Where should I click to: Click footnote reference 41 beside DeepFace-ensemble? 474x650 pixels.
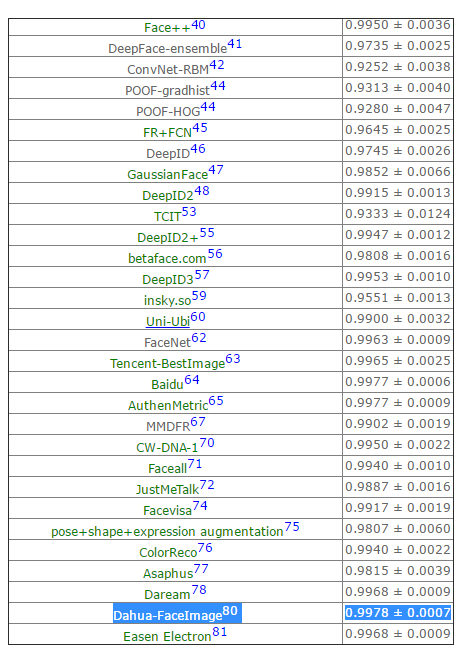click(235, 44)
